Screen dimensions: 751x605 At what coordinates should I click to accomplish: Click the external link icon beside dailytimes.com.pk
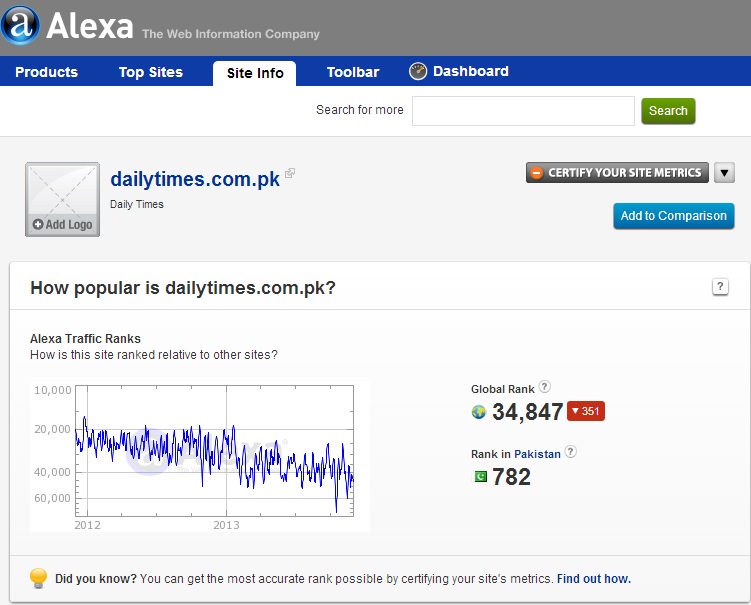(x=290, y=173)
